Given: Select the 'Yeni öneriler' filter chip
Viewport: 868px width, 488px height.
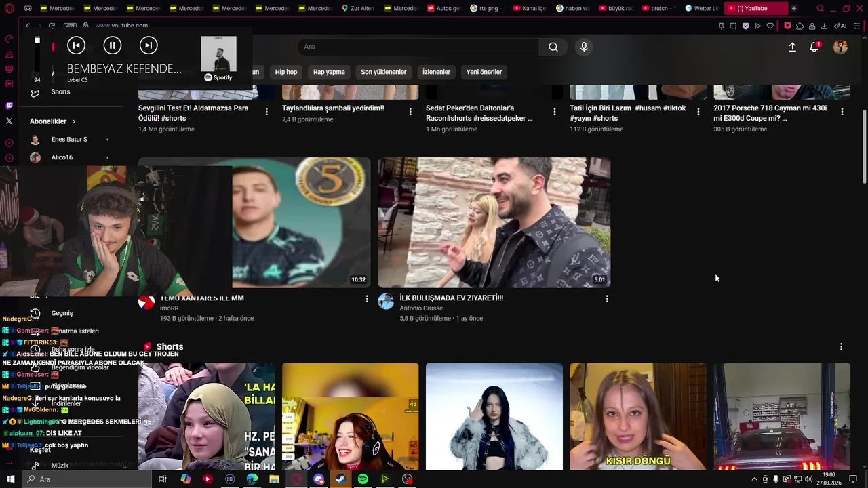Looking at the screenshot, I should tap(484, 72).
